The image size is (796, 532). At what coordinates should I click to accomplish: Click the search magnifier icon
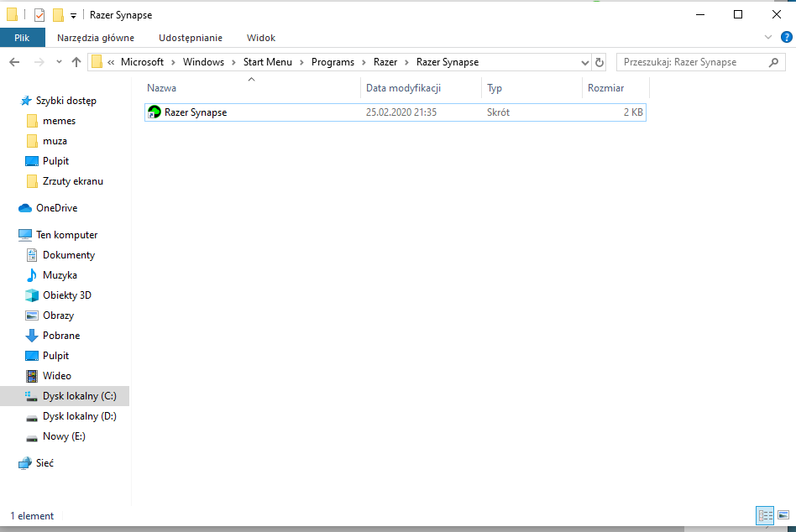pos(773,62)
